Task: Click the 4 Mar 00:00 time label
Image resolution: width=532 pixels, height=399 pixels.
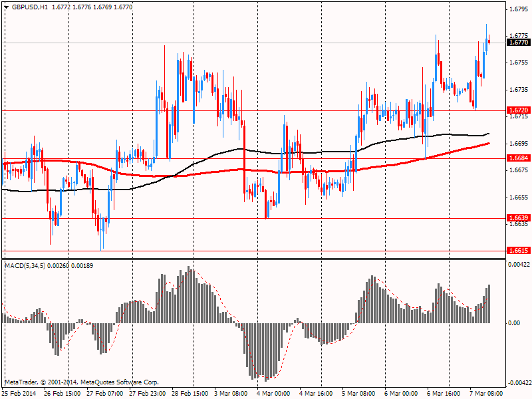Action: pyautogui.click(x=274, y=393)
